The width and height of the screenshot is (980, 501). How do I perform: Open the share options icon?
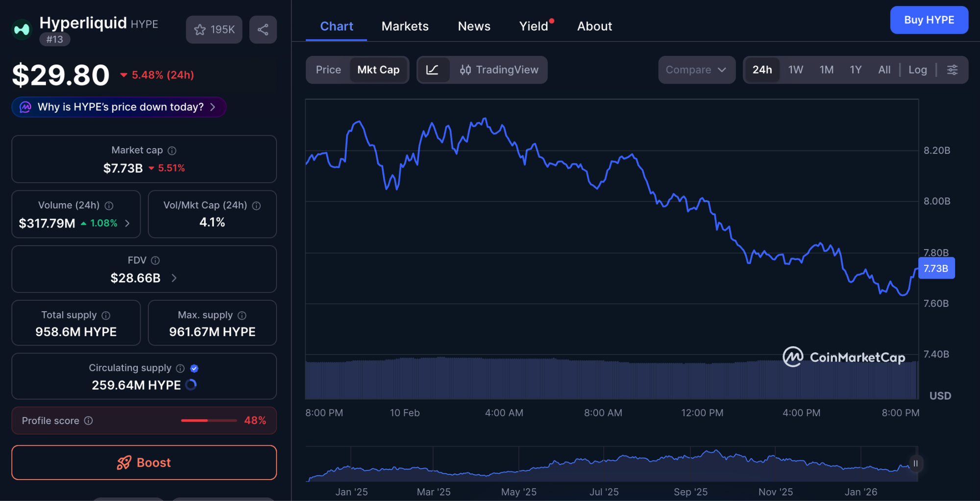(x=263, y=29)
